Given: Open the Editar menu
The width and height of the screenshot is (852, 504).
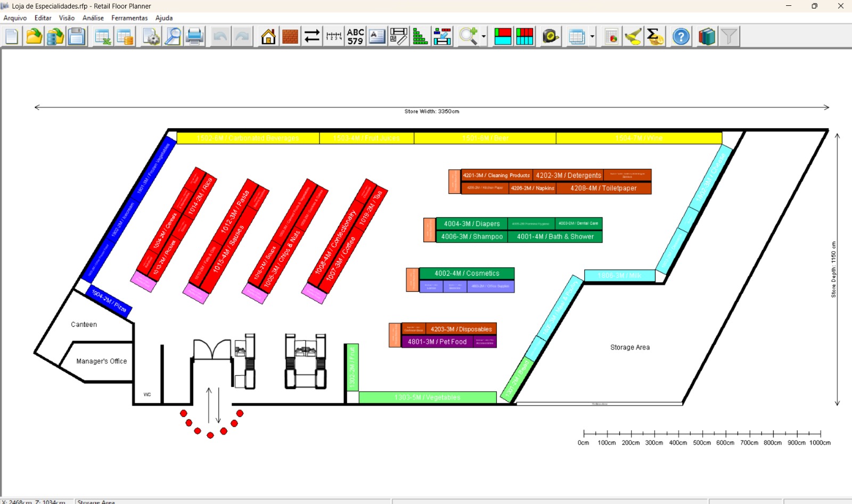Looking at the screenshot, I should (43, 18).
